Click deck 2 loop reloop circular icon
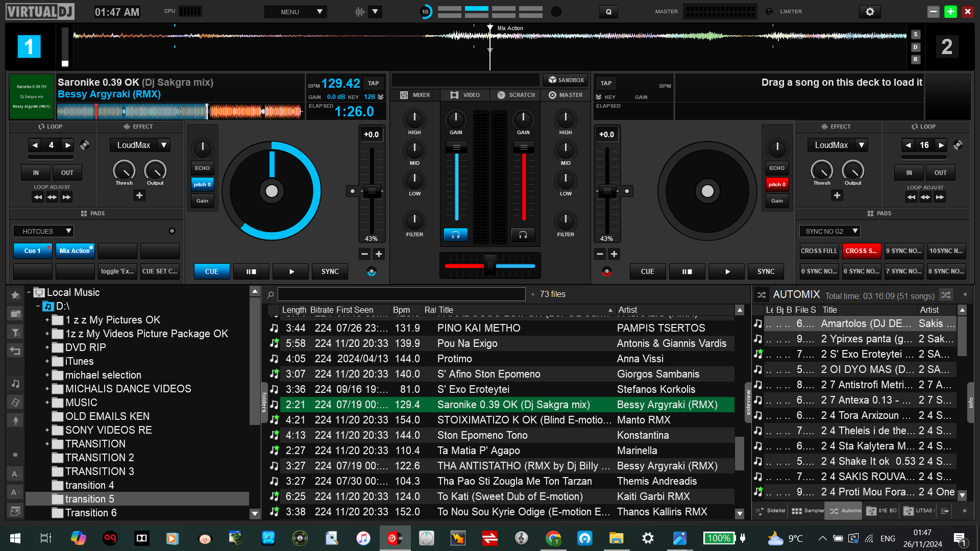980x551 pixels. (958, 145)
